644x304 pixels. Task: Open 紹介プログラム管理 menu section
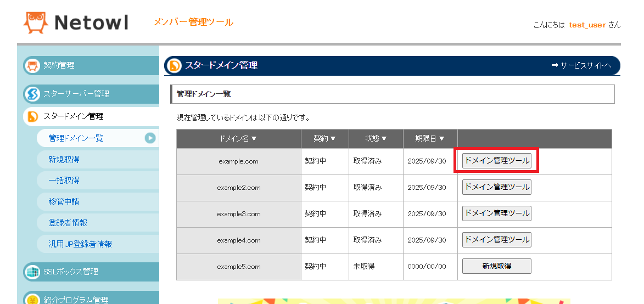(91, 299)
